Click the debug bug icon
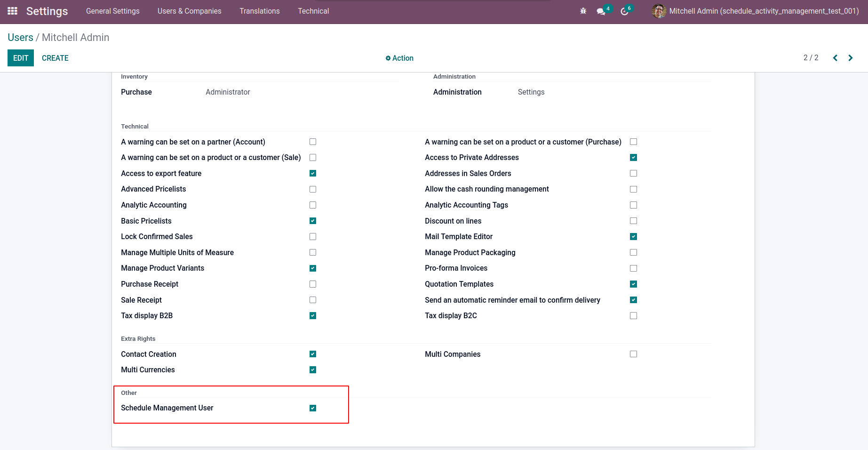The image size is (868, 450). 583,11
